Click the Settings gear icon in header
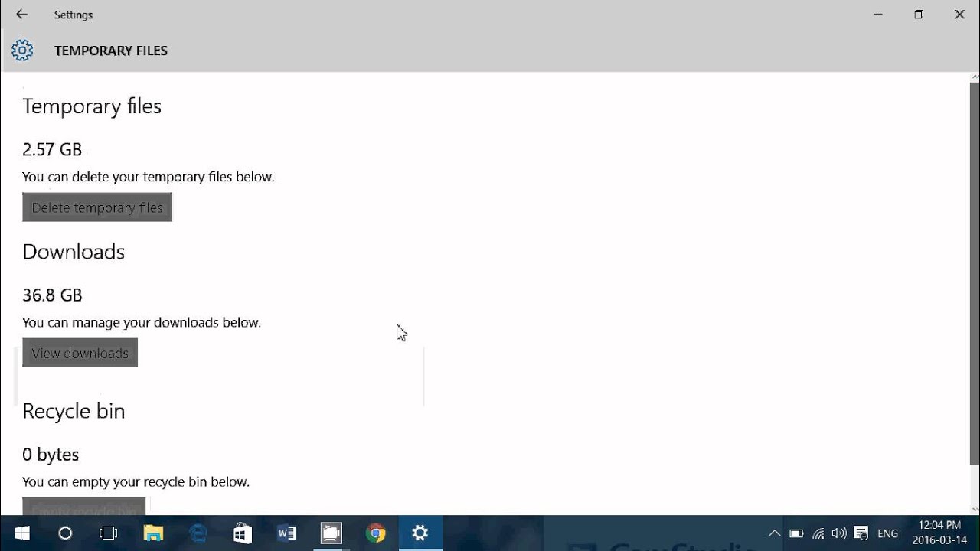Screen dimensions: 980x551 [22, 51]
